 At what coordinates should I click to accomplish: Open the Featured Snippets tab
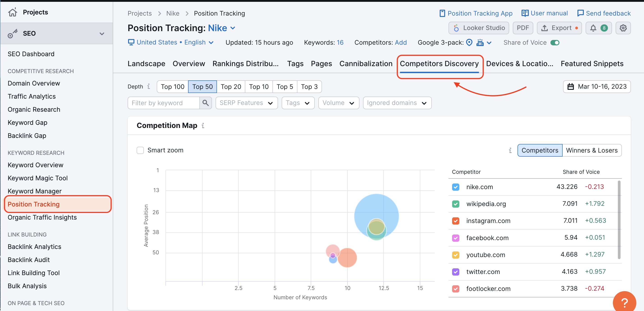[592, 64]
